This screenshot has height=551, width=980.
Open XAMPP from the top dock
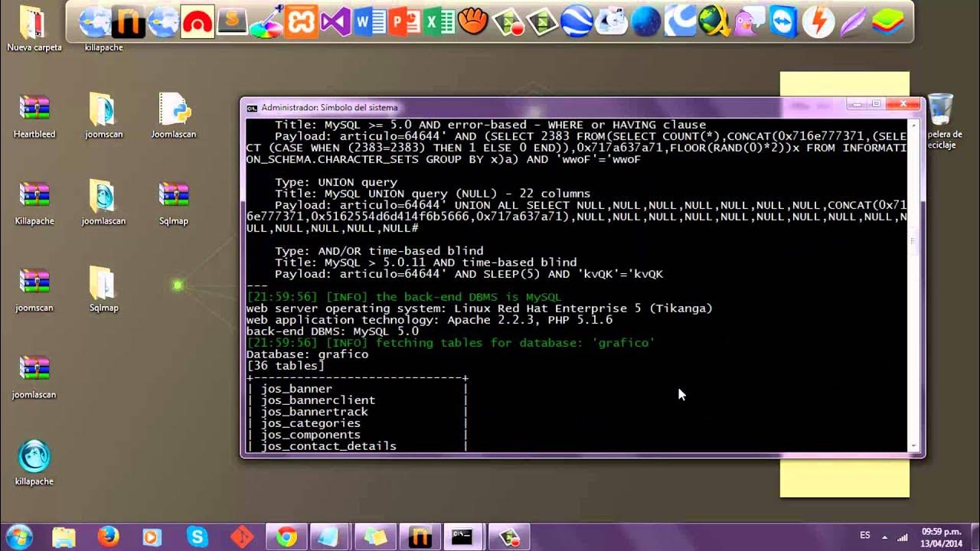(301, 21)
